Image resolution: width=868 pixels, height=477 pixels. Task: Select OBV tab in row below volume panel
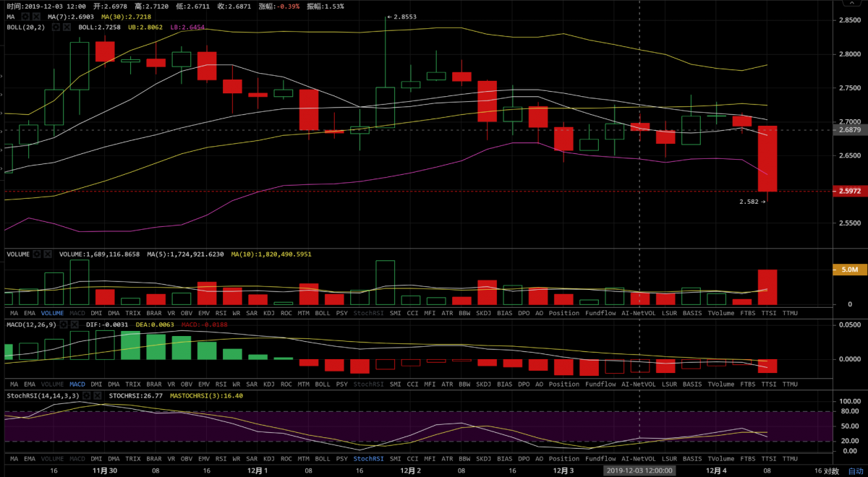tap(187, 314)
